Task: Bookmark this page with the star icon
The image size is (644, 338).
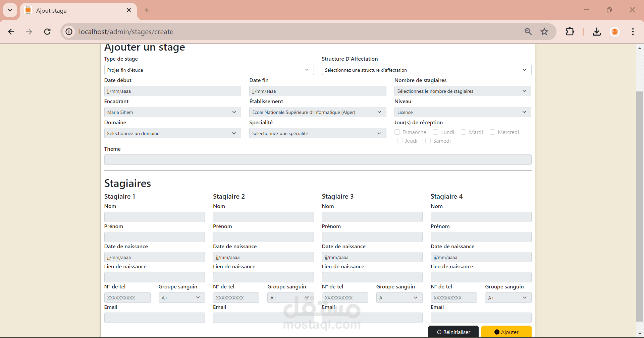Action: [x=544, y=32]
